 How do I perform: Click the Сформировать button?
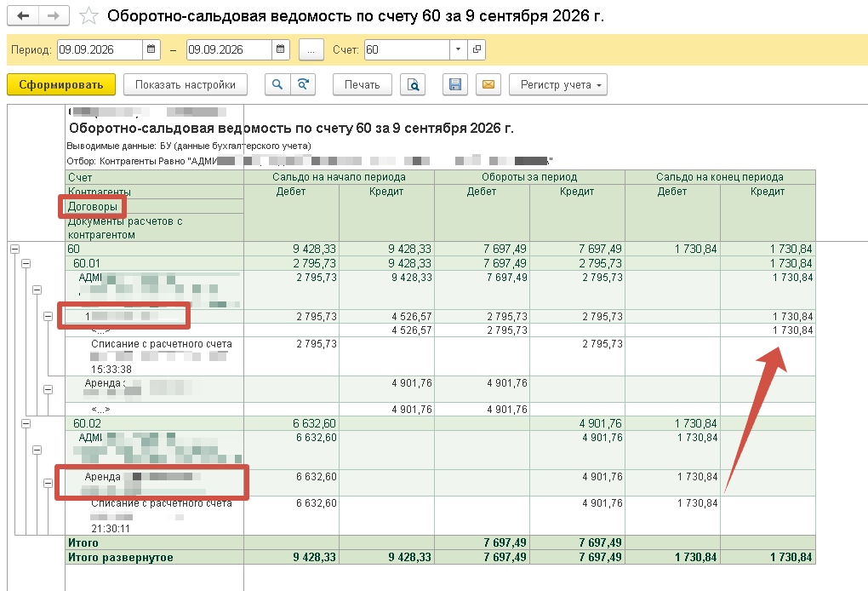61,85
